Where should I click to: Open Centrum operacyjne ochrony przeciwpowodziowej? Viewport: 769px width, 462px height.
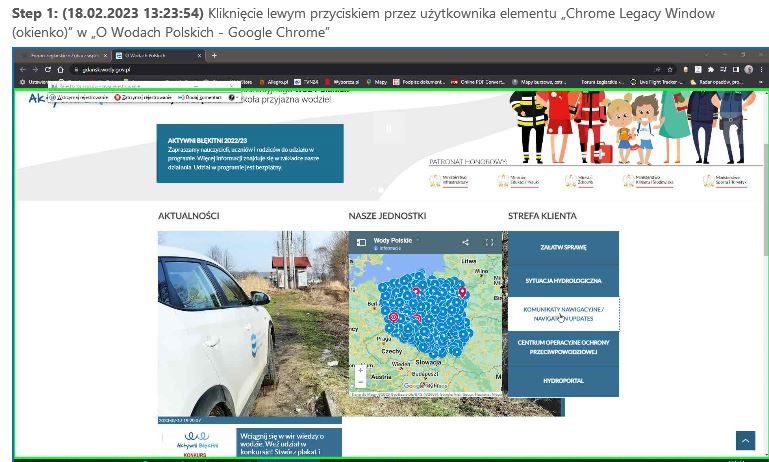tap(563, 347)
